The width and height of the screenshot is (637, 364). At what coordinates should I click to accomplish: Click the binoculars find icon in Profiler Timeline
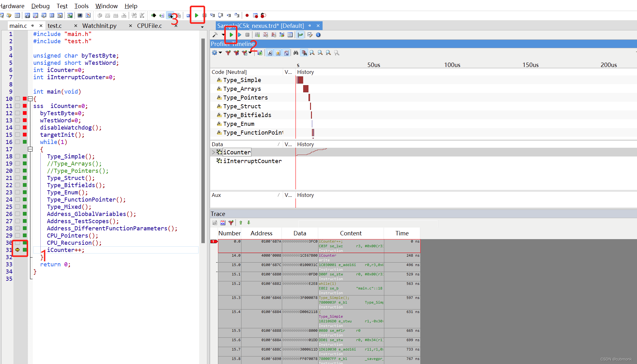[296, 53]
